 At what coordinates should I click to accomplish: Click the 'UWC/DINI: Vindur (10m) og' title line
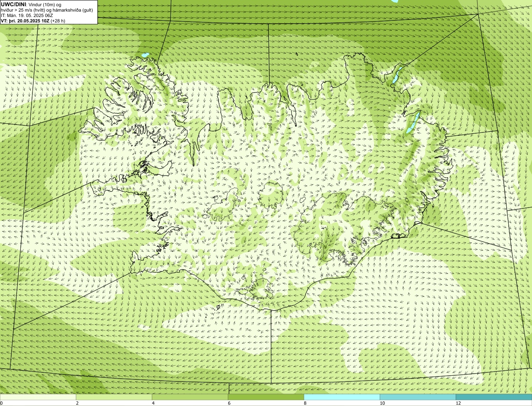(31, 5)
